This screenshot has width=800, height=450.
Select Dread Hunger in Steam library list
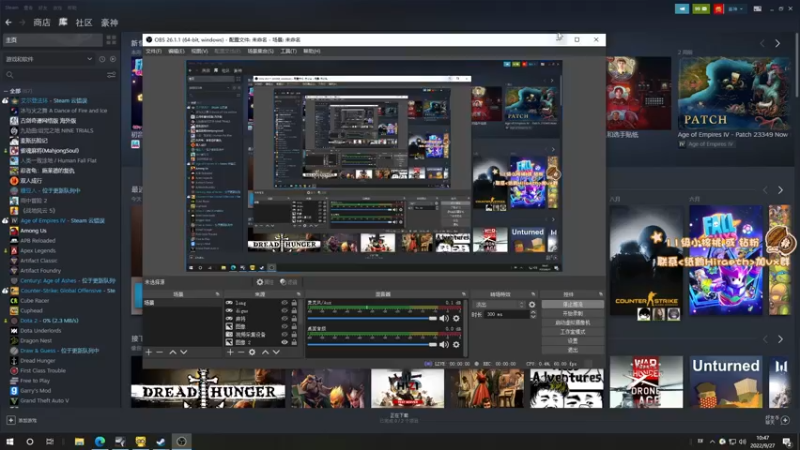click(x=37, y=361)
